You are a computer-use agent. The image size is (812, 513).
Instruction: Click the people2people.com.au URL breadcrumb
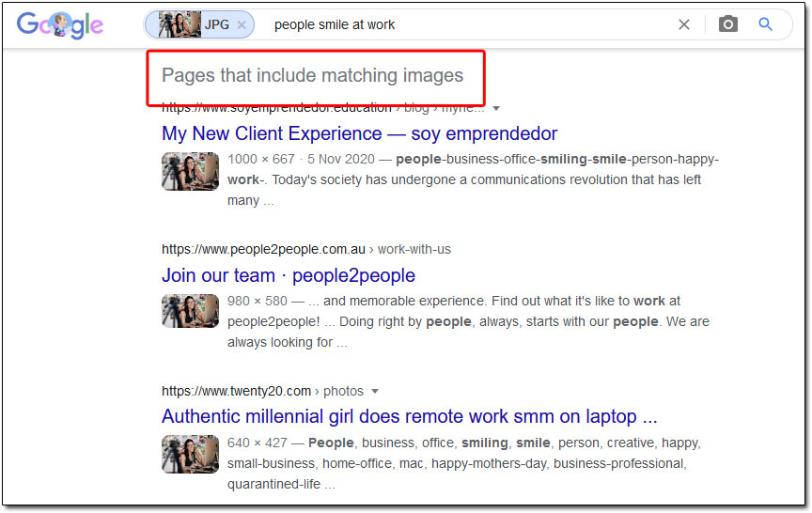click(x=306, y=249)
